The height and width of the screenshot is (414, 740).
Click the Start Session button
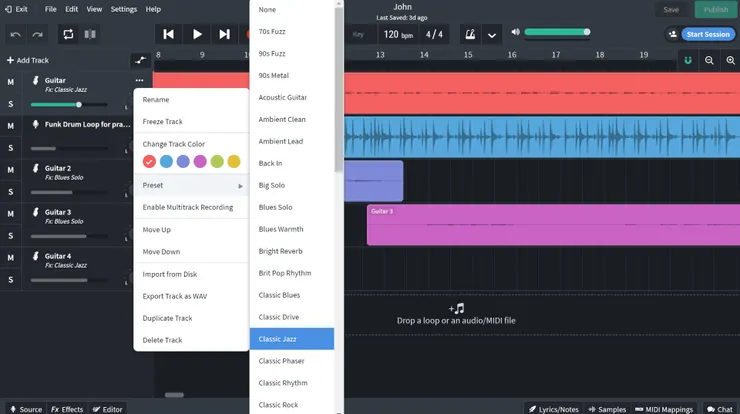[x=708, y=34]
